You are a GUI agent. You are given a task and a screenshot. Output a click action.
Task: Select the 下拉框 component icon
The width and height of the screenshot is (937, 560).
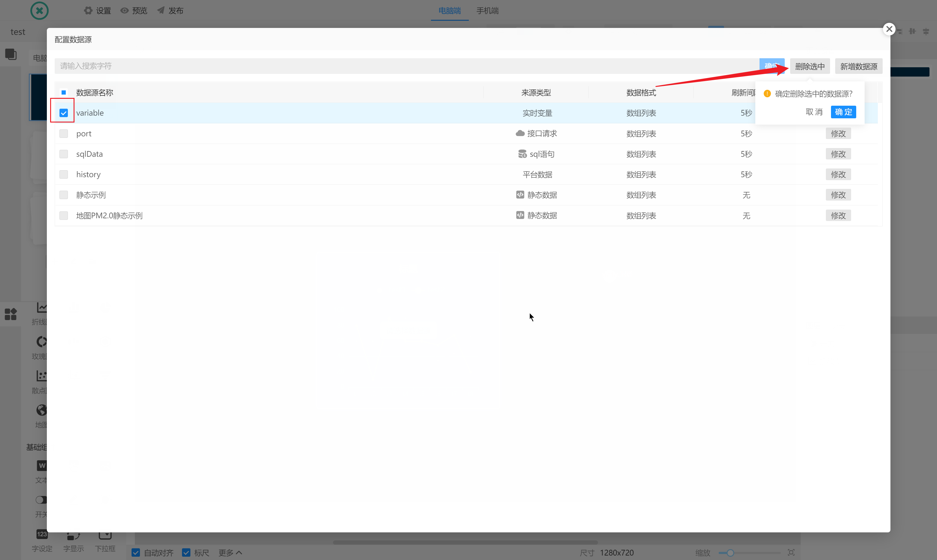click(x=105, y=535)
